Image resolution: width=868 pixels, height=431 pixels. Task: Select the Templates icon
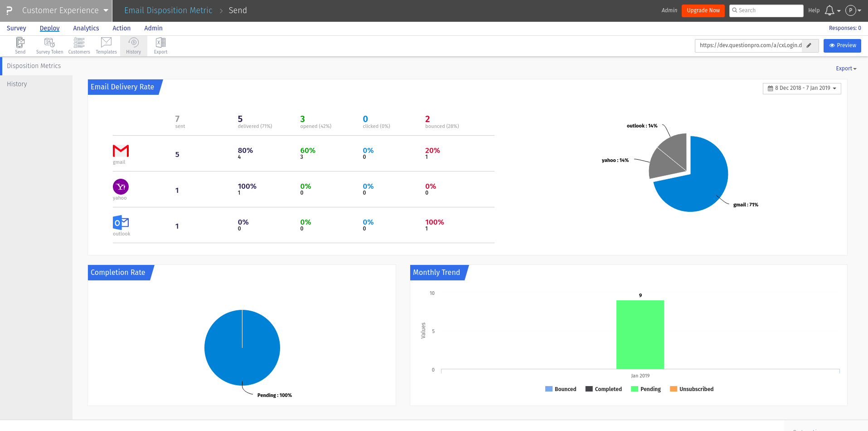pos(106,45)
